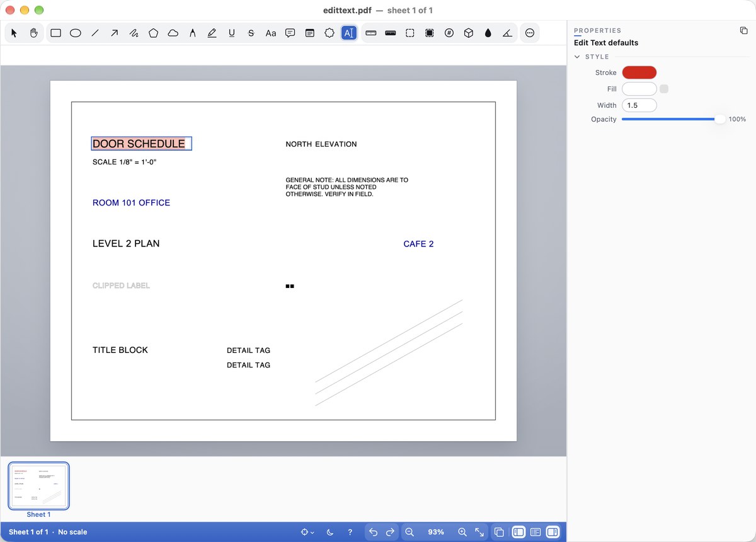Click the SCALE 1/8" = 1'-0" text

124,162
